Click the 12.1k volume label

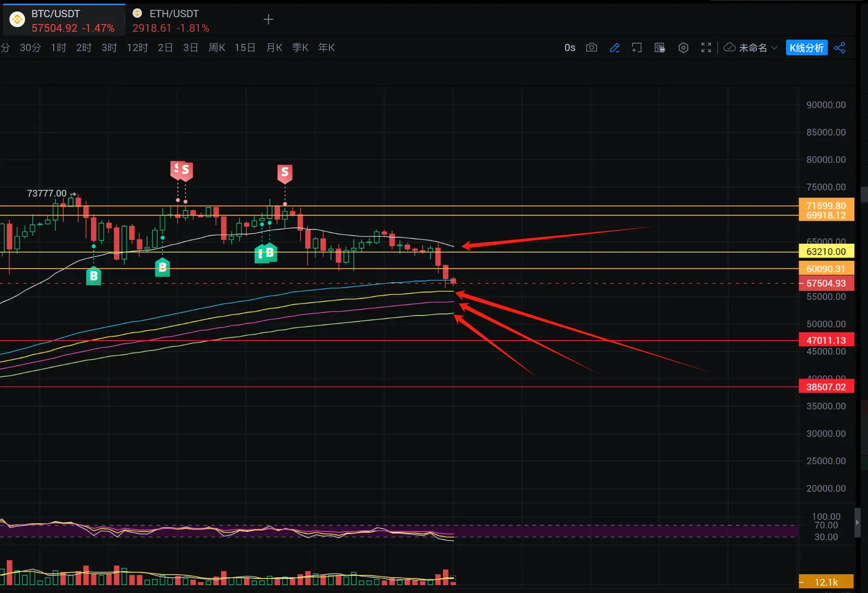(826, 582)
